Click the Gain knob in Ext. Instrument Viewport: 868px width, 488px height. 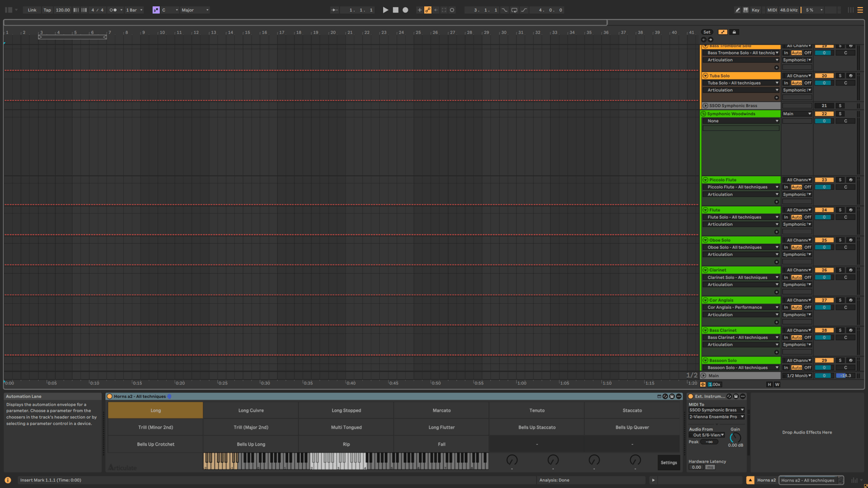pos(735,437)
